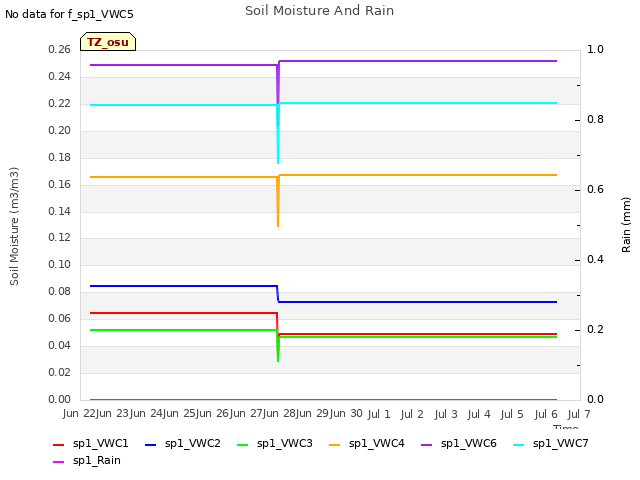Click the Soil Moisture (m3/m3) axis label
The width and height of the screenshot is (640, 480).
14,226
